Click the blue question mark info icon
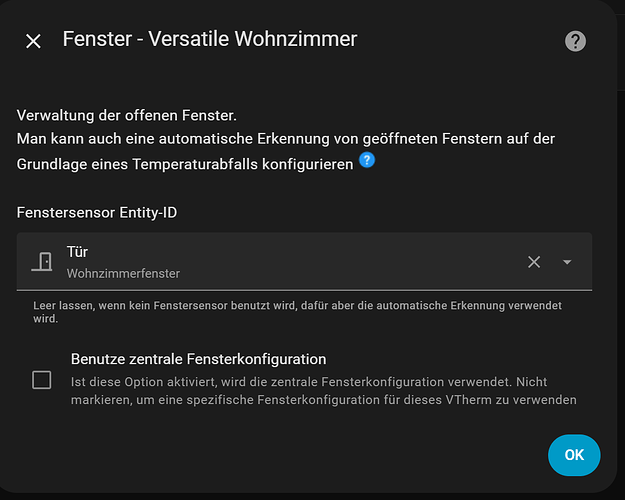 coord(367,160)
